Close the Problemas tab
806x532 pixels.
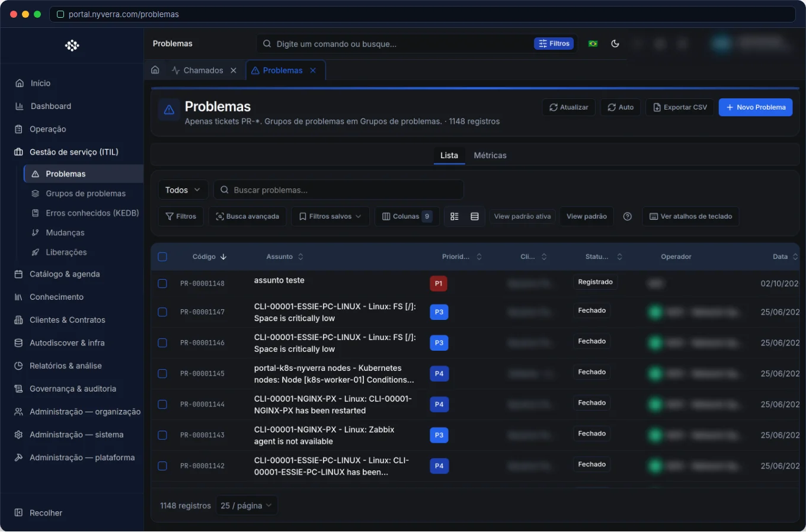coord(313,70)
